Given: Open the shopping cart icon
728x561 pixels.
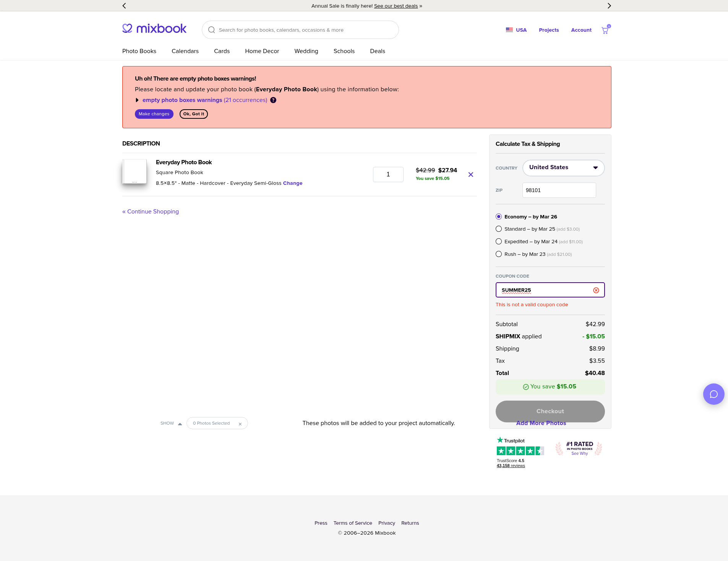Looking at the screenshot, I should click(605, 30).
